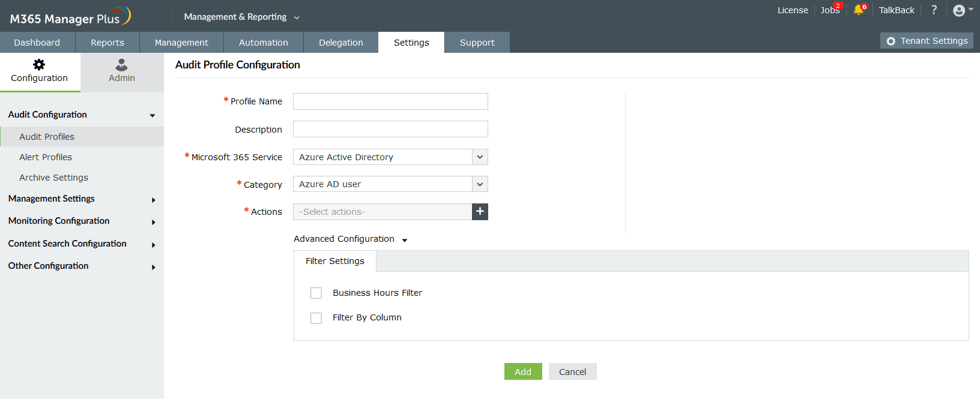Switch to the Reports tab
The height and width of the screenshot is (399, 980).
(x=107, y=43)
